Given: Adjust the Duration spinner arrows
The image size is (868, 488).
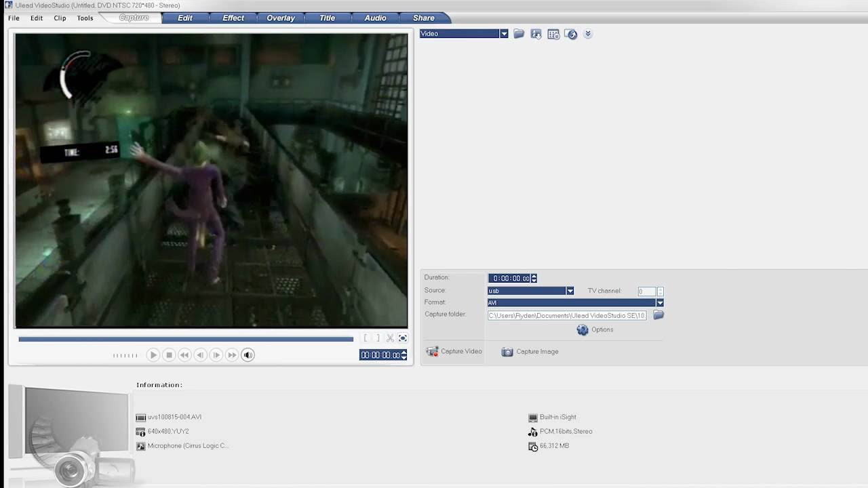Looking at the screenshot, I should pos(534,279).
